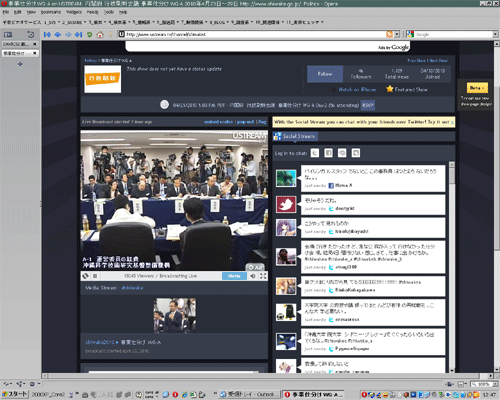500x400 pixels.
Task: Open the Widgets menu
Action: [x=74, y=12]
